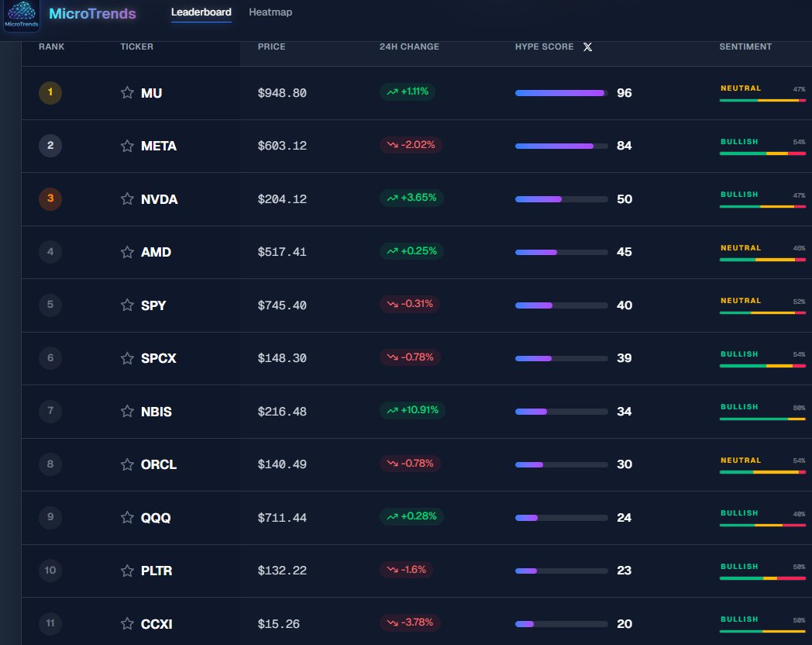
Task: Sort by the Rank column header
Action: (x=51, y=47)
